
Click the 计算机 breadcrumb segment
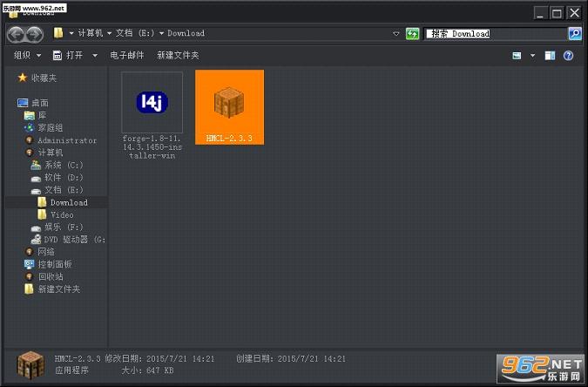coord(90,33)
